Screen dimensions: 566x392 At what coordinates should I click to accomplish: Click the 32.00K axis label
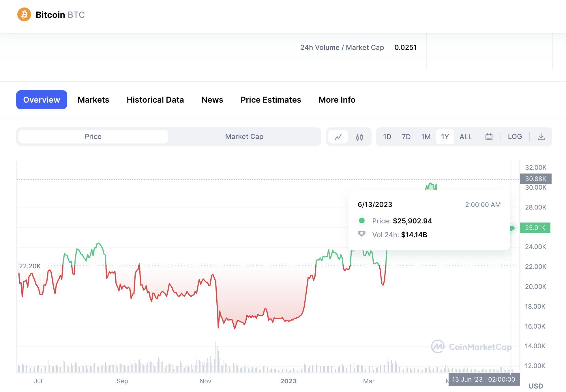click(x=536, y=167)
